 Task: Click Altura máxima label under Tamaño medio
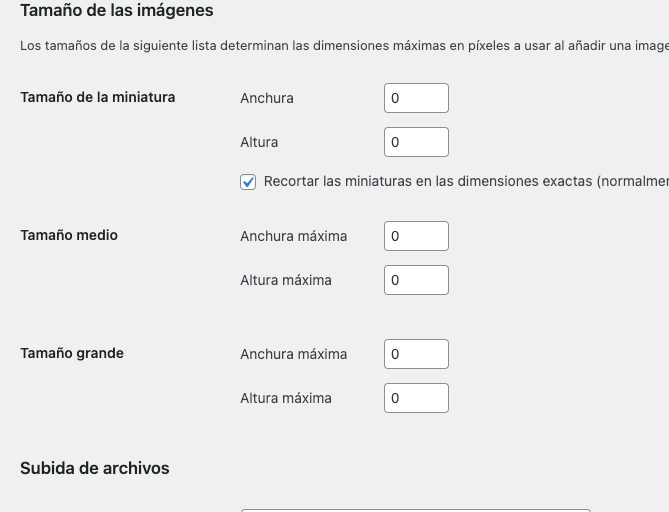(x=286, y=280)
